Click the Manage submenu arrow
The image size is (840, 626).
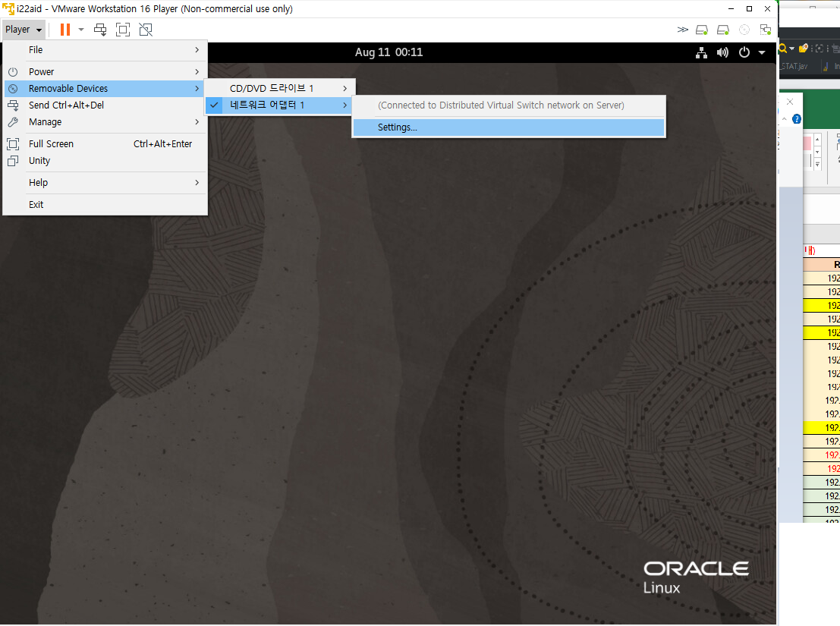[x=197, y=122]
